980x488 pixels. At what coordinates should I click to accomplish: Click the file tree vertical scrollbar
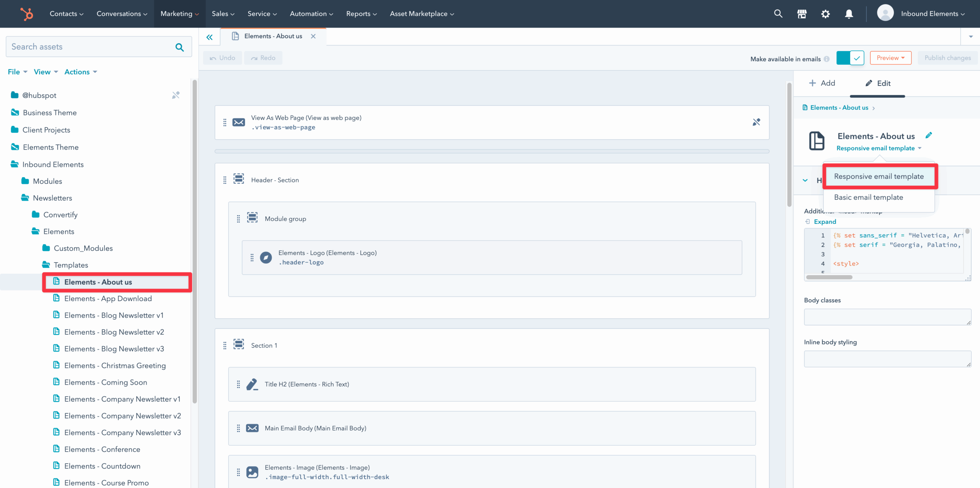[194, 241]
